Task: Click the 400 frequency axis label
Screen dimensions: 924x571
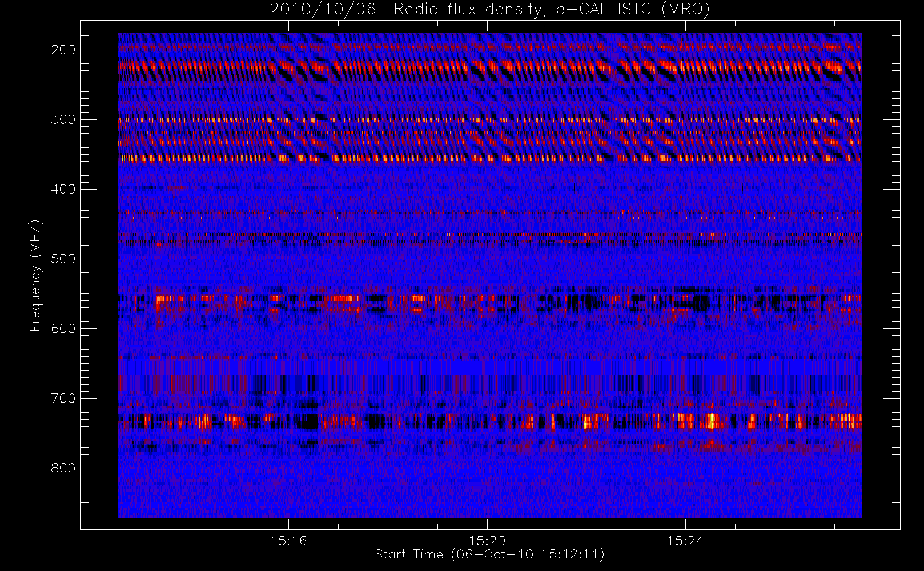Action: pos(63,189)
